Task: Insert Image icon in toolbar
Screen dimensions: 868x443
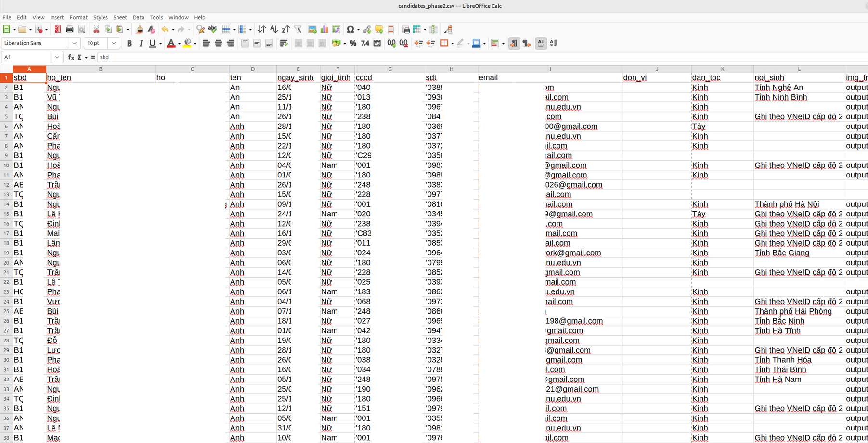Action: pos(312,29)
